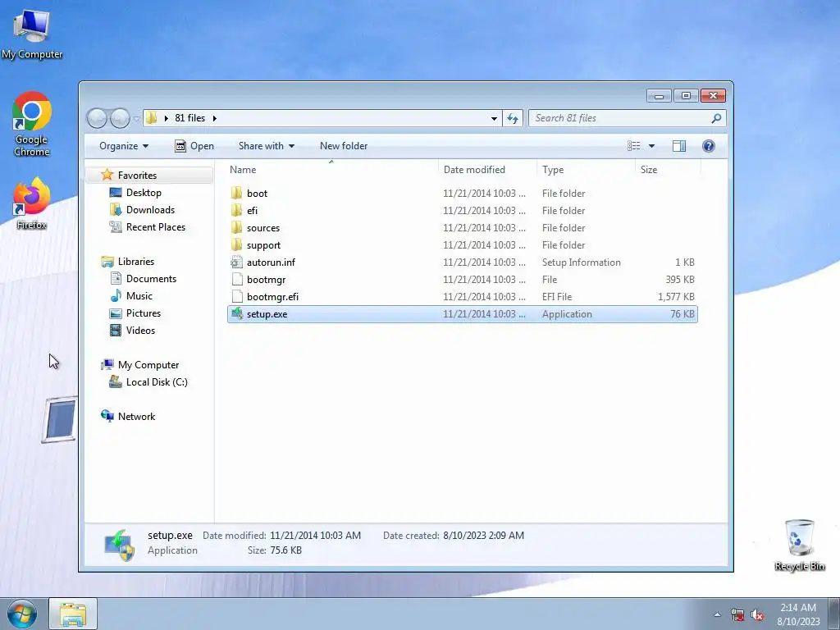Click the Forward navigation arrow
Image resolution: width=840 pixels, height=630 pixels.
[x=120, y=118]
